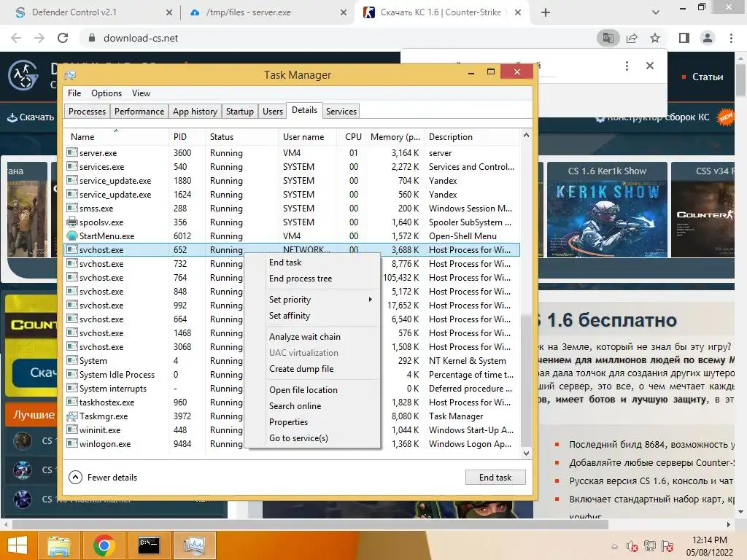Screen dimensions: 747x560
Task: Click the StartMenu.exe globe icon
Action: tap(72, 236)
